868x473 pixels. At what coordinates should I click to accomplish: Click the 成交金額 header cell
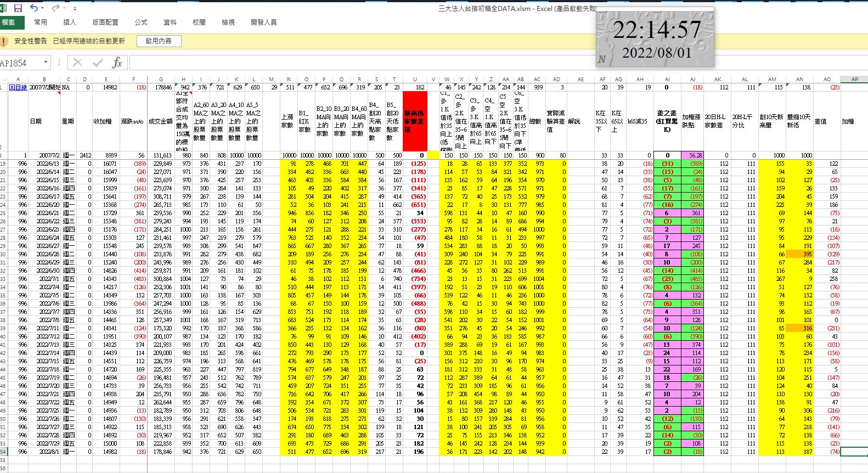[x=161, y=121]
